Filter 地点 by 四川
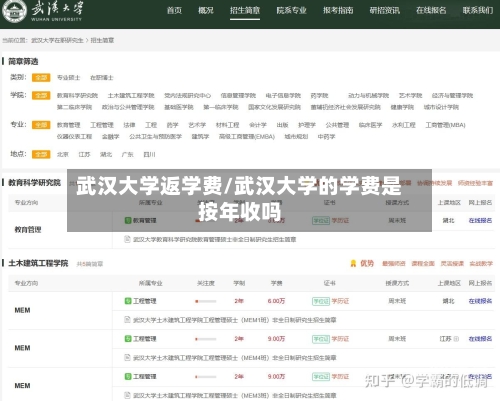The image size is (500, 401). pyautogui.click(x=149, y=154)
